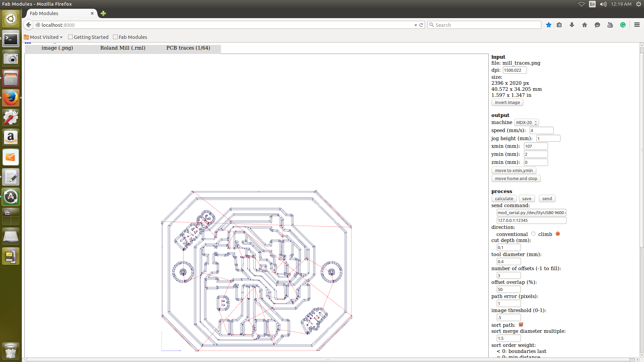The image size is (644, 362).
Task: Click move home and stop button
Action: (516, 178)
